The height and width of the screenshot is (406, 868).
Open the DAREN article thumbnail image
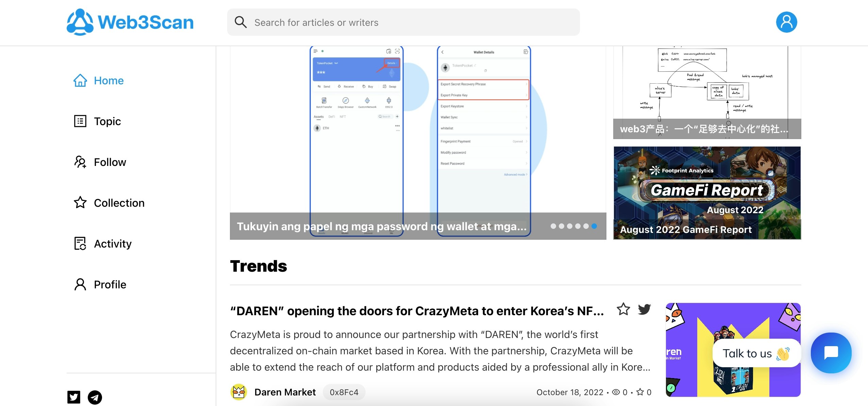[x=733, y=350]
